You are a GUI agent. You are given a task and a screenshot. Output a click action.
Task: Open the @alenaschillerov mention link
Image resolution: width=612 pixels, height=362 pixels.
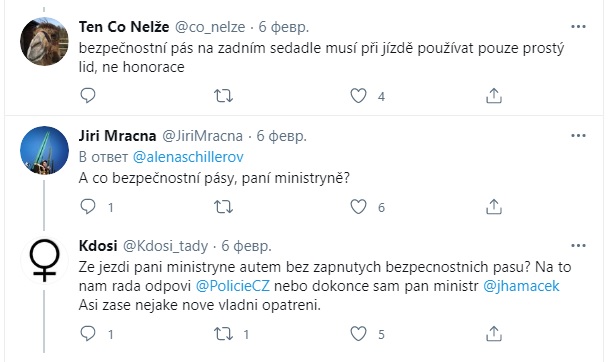(188, 157)
